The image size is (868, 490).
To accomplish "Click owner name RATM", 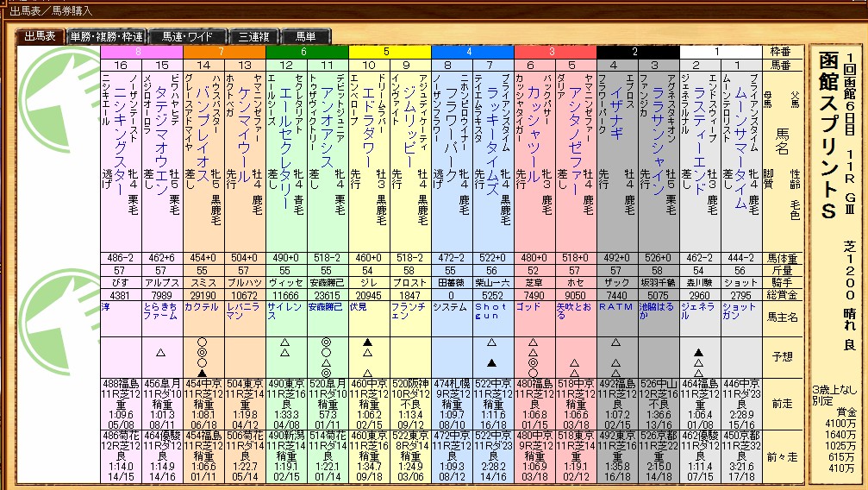I will click(615, 306).
